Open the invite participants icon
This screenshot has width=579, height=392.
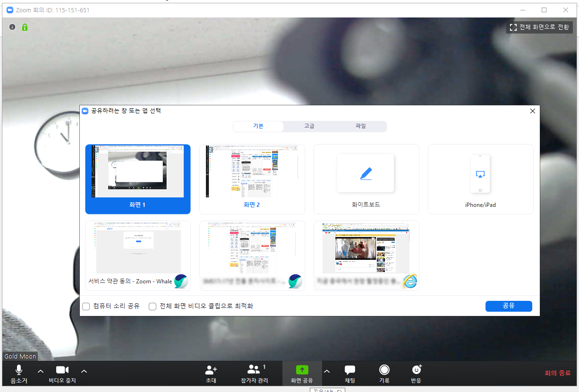click(211, 370)
